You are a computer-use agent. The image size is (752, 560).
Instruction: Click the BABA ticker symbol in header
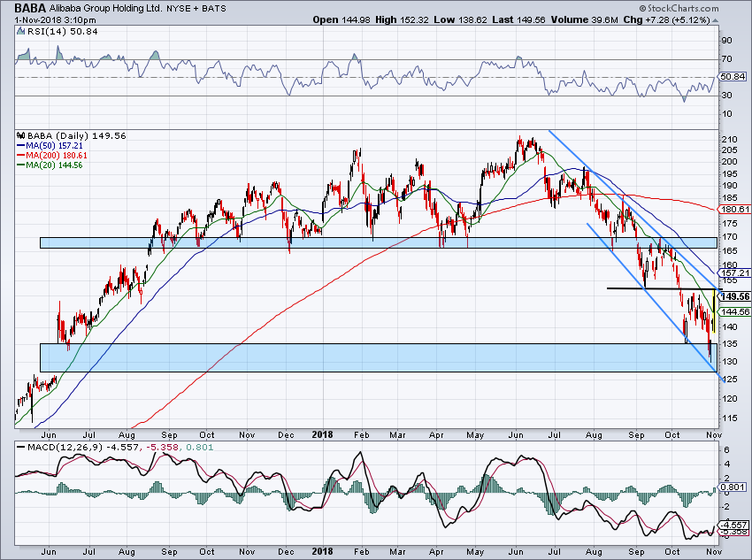30,8
